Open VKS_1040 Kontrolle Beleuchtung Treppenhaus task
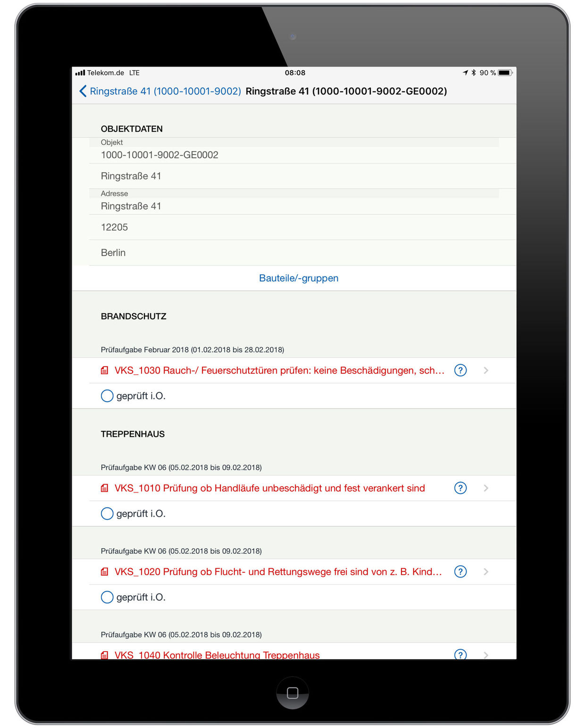 click(217, 654)
